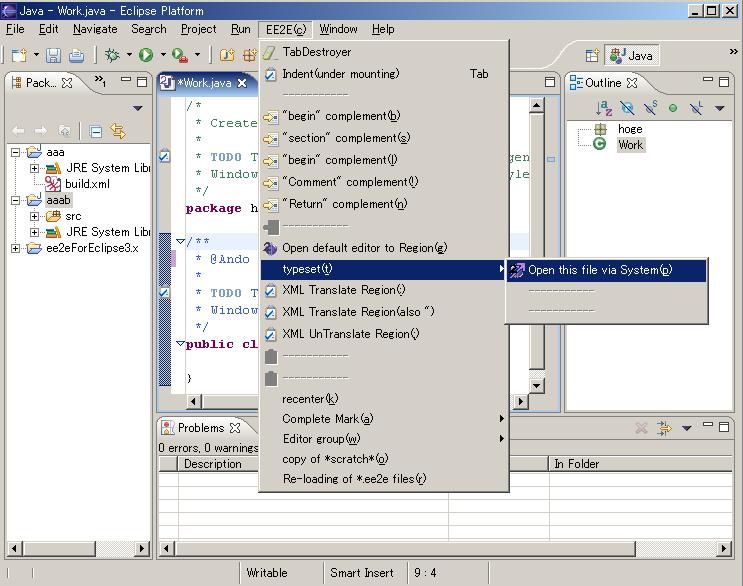Screen dimensions: 743x586
Task: Choose XML UnTranslate Region() entry
Action: click(x=384, y=334)
